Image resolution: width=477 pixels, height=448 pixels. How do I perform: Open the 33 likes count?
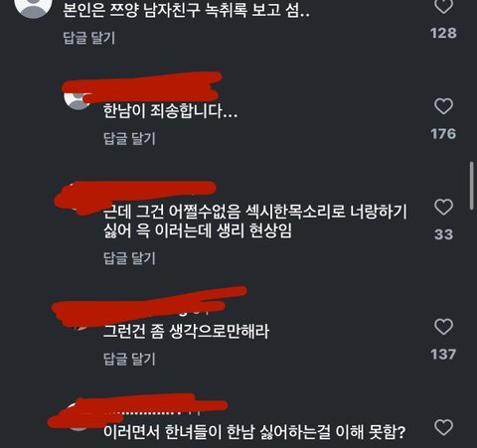point(443,234)
